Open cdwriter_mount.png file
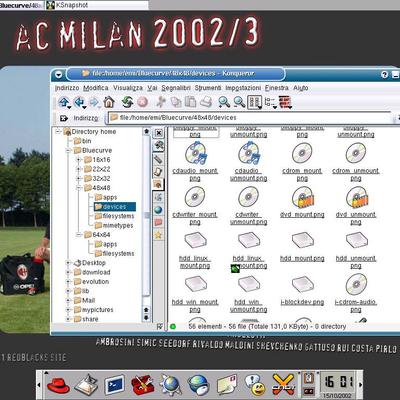Image resolution: width=400 pixels, height=400 pixels. (x=195, y=206)
